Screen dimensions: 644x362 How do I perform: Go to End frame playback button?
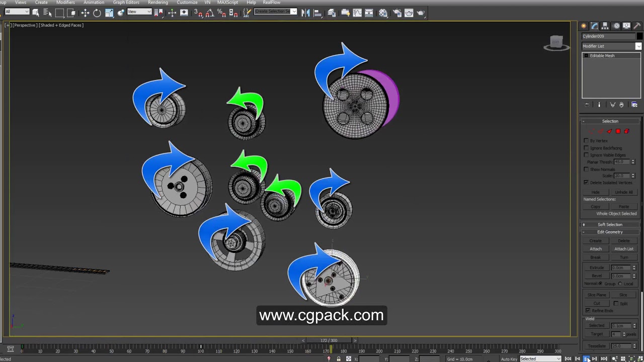click(604, 358)
